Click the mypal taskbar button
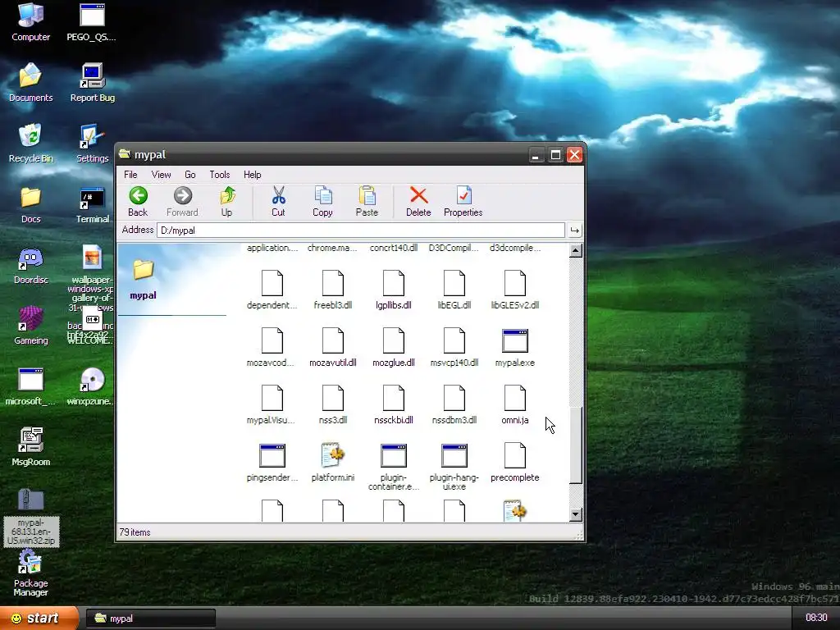The height and width of the screenshot is (630, 840). coord(151,619)
